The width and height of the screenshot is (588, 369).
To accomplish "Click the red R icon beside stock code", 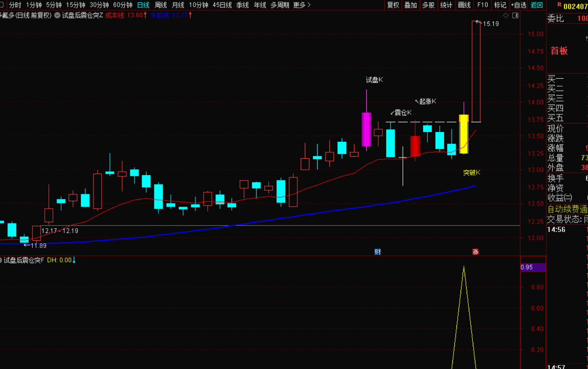I will pos(559,5).
